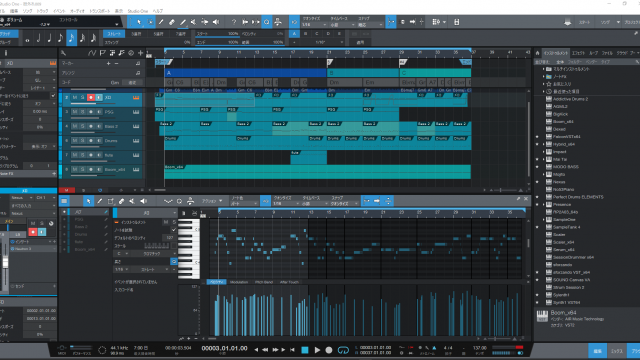Switch to インストゥルメント browser tab
Screen dimensions: 640x360
[556, 53]
